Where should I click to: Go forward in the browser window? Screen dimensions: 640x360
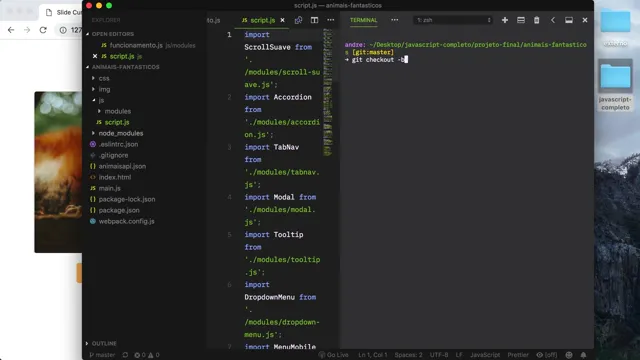pos(27,30)
